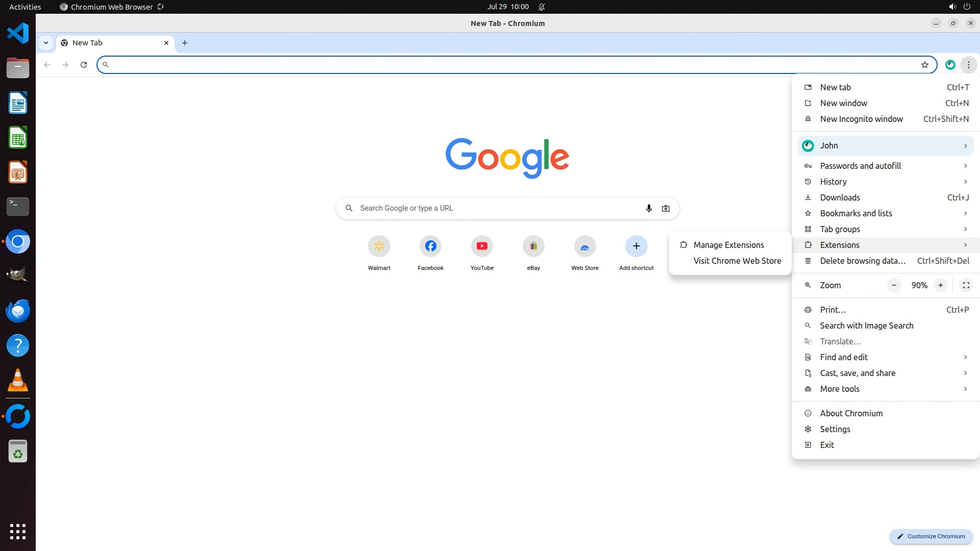Viewport: 980px width, 551px height.
Task: Open the Facebook shortcut icon
Action: click(x=430, y=246)
